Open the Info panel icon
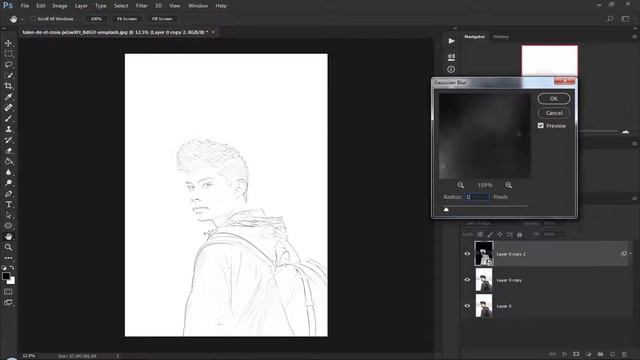 (451, 69)
